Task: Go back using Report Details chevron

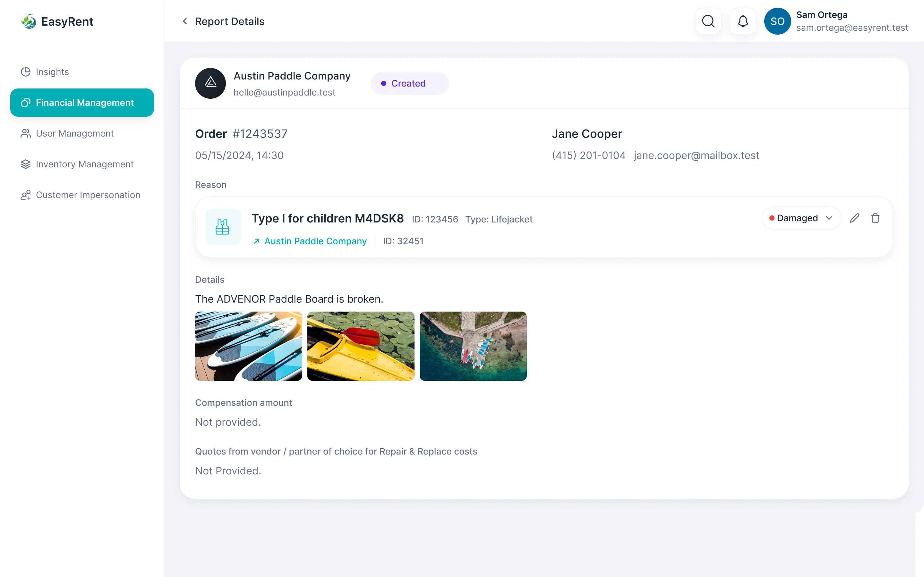Action: point(185,21)
